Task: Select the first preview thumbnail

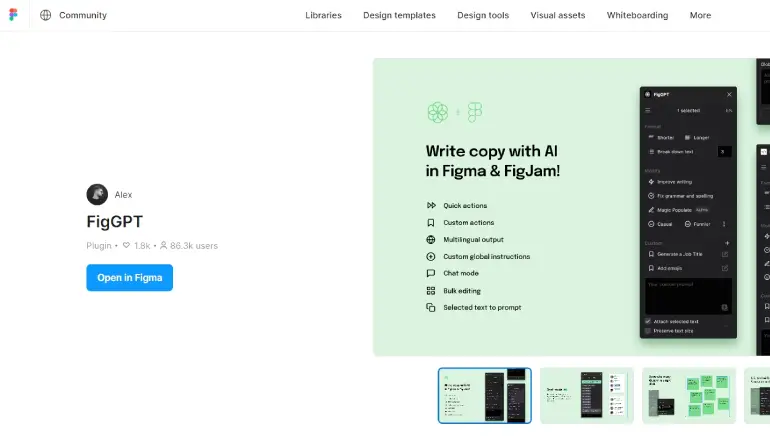Action: point(485,395)
